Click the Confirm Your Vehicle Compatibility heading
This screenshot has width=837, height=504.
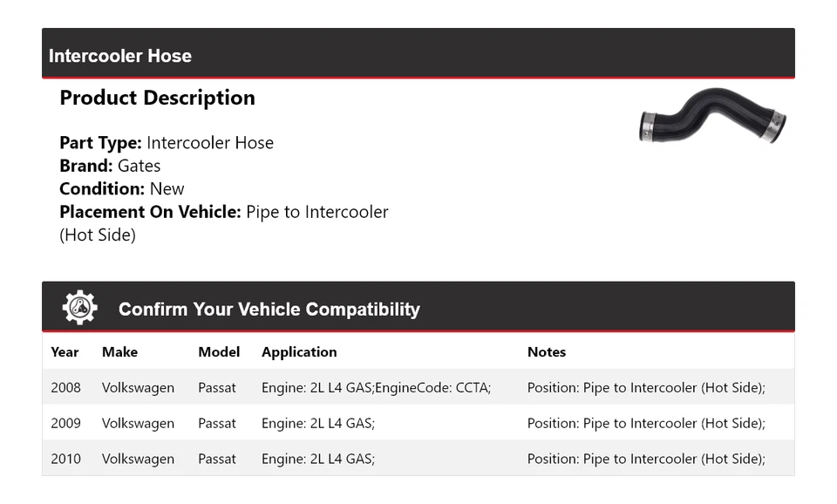[269, 310]
